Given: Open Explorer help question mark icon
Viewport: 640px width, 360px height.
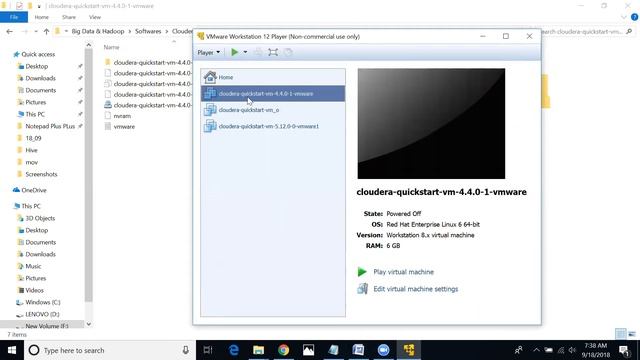Looking at the screenshot, I should click(634, 17).
